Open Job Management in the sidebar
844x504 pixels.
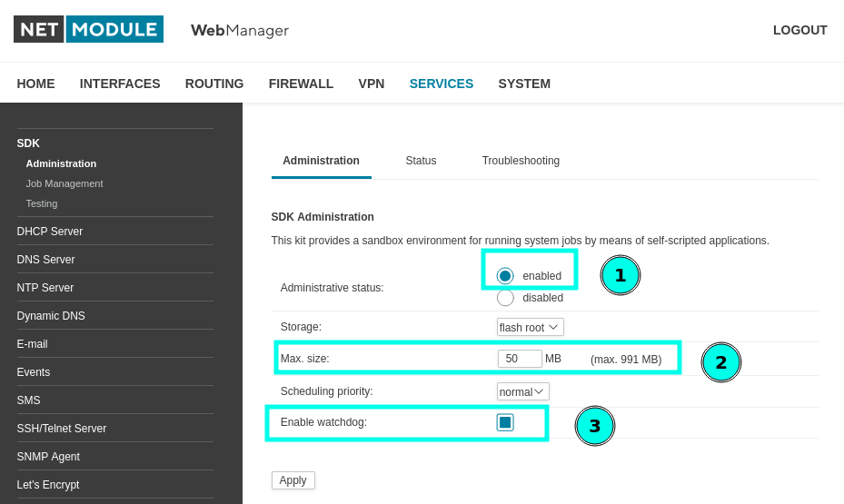[x=65, y=183]
